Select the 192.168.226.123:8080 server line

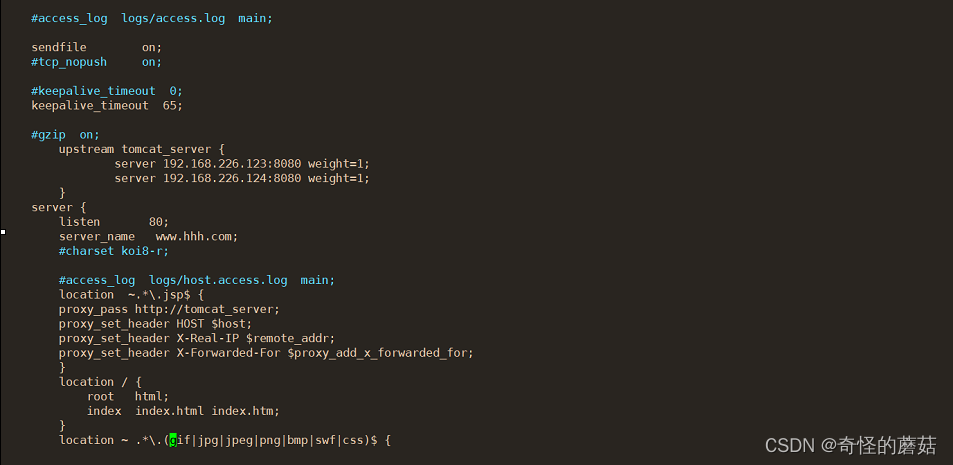242,163
